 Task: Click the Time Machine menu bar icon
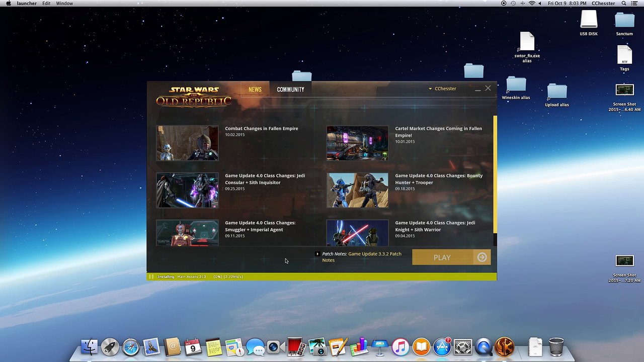(513, 4)
